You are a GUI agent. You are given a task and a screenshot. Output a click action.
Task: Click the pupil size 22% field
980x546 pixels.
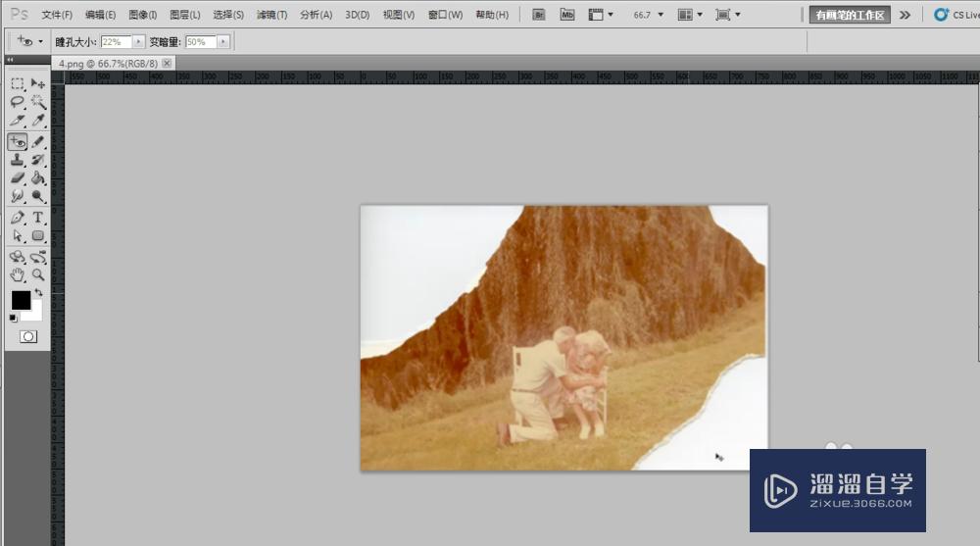tap(117, 42)
